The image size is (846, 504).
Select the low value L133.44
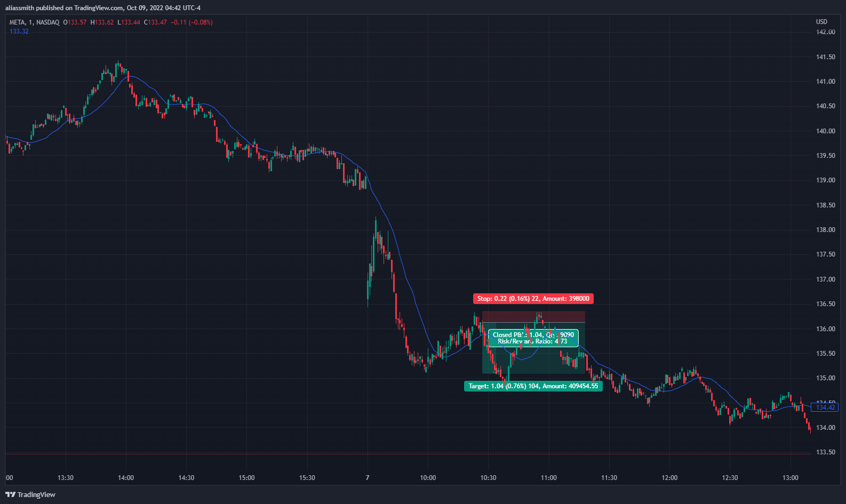pyautogui.click(x=129, y=22)
